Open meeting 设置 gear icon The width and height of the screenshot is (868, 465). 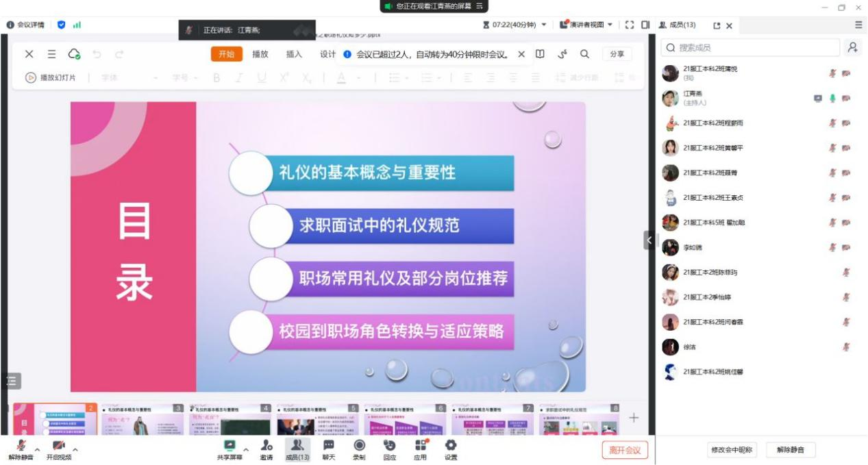tap(451, 449)
